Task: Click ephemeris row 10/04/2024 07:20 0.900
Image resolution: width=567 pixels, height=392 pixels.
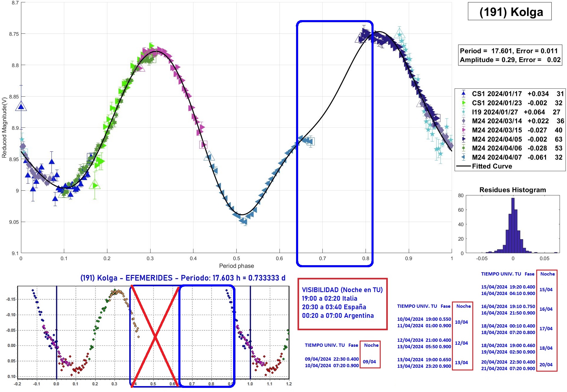Action: (x=332, y=365)
